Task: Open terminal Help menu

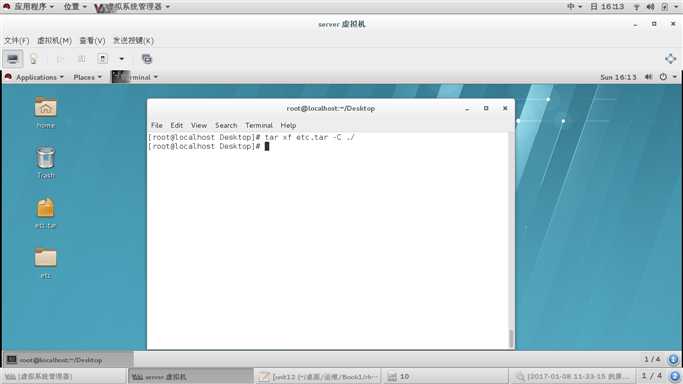Action: coord(288,125)
